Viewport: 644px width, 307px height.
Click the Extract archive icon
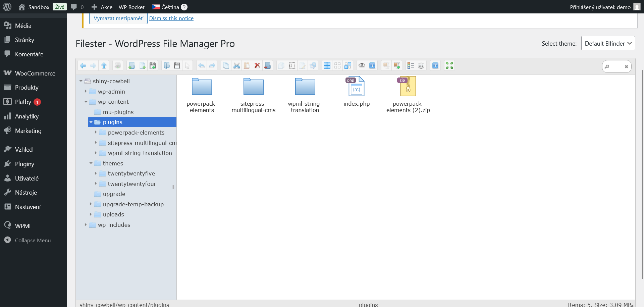pos(386,66)
